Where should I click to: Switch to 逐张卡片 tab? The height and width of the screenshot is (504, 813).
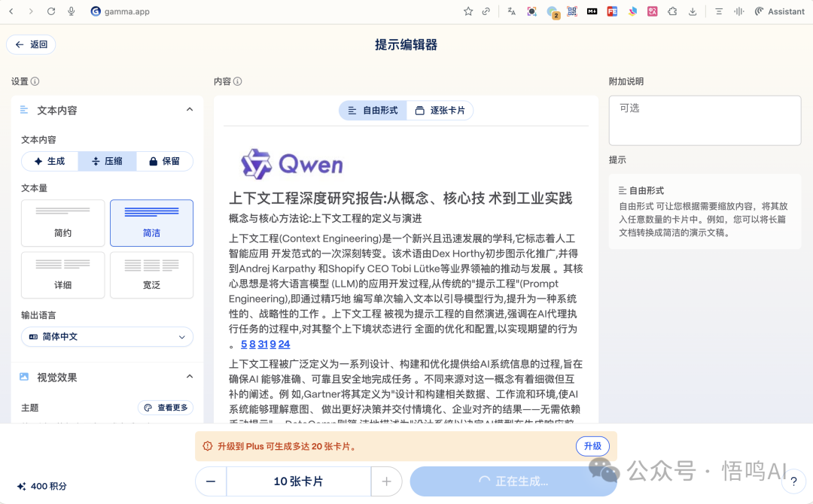click(x=440, y=111)
